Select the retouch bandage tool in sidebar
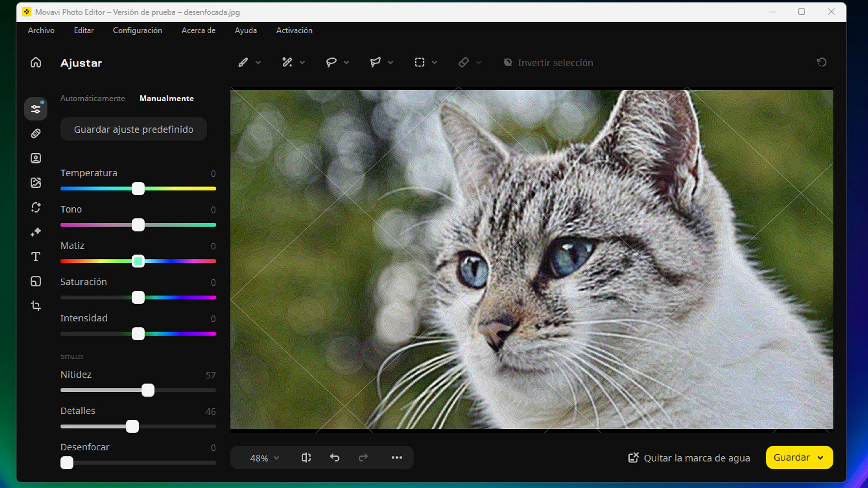868x488 pixels. [36, 134]
